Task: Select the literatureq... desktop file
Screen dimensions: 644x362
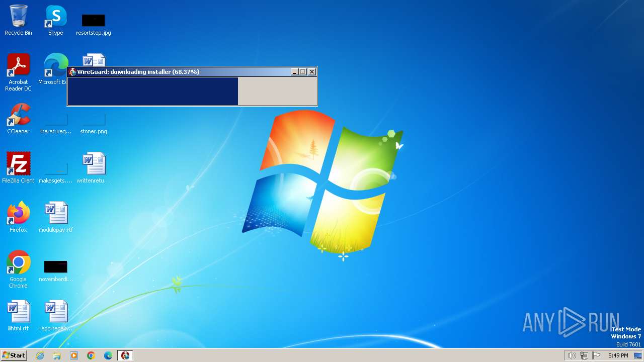Action: [56, 123]
